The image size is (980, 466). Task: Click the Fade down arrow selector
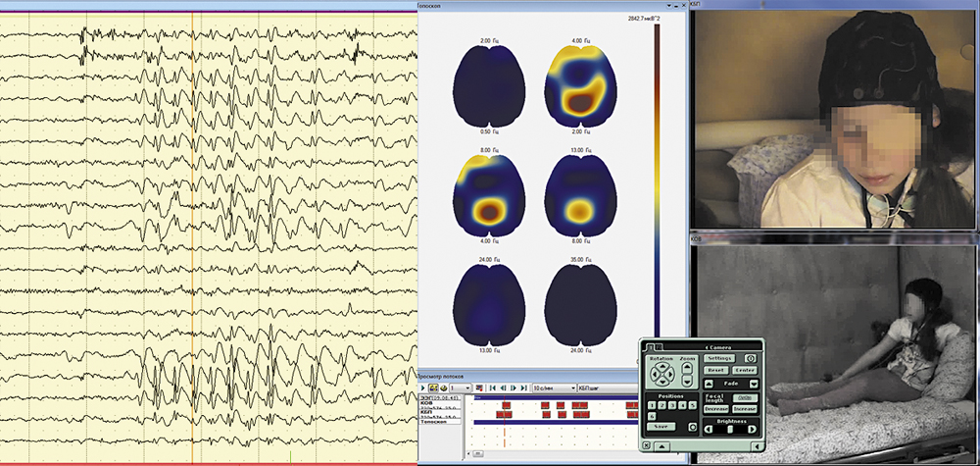pos(754,384)
